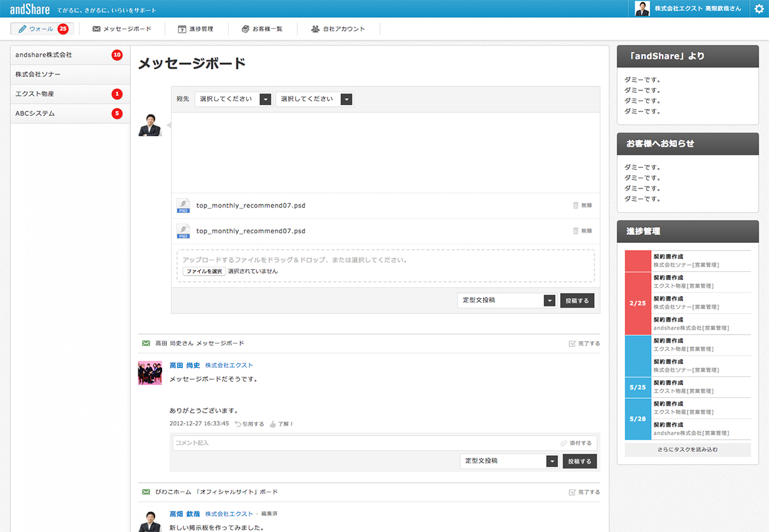This screenshot has height=532, width=769.
Task: Delete the first top_monthly_recommend07.psd attachment
Action: point(583,205)
